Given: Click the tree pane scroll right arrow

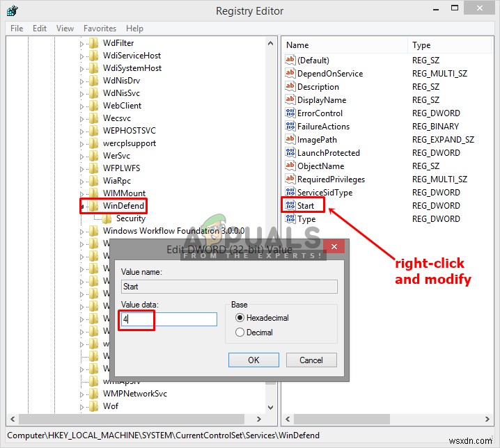Looking at the screenshot, I should coord(259,419).
